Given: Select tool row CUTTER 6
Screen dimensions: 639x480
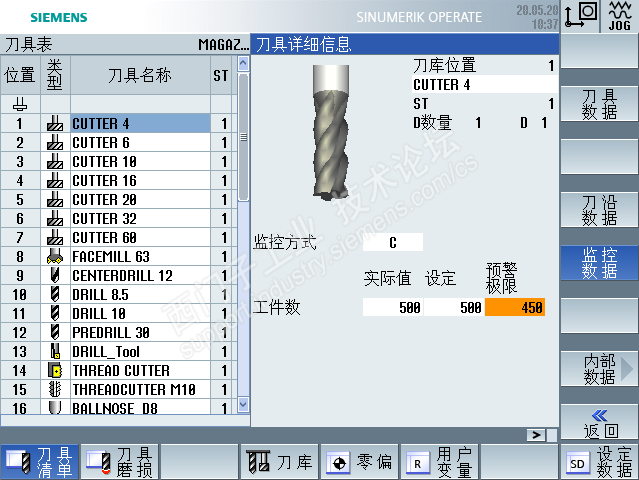Looking at the screenshot, I should point(141,143).
